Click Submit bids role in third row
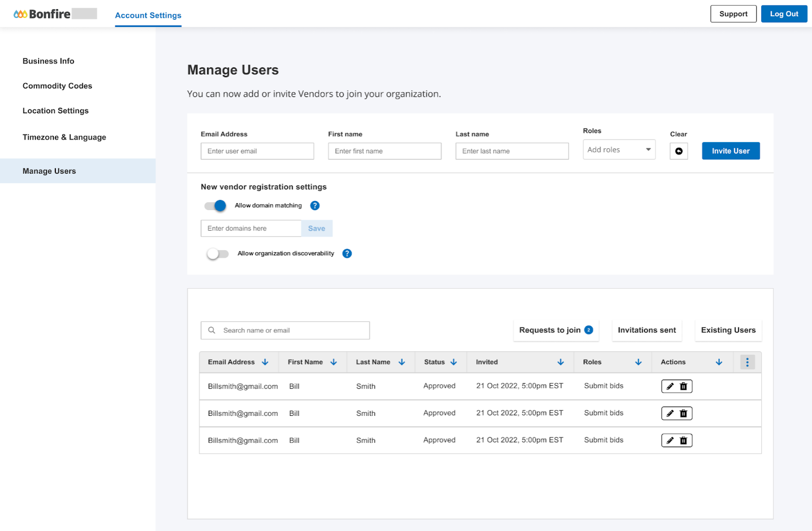Viewport: 812px width, 531px height. tap(604, 440)
